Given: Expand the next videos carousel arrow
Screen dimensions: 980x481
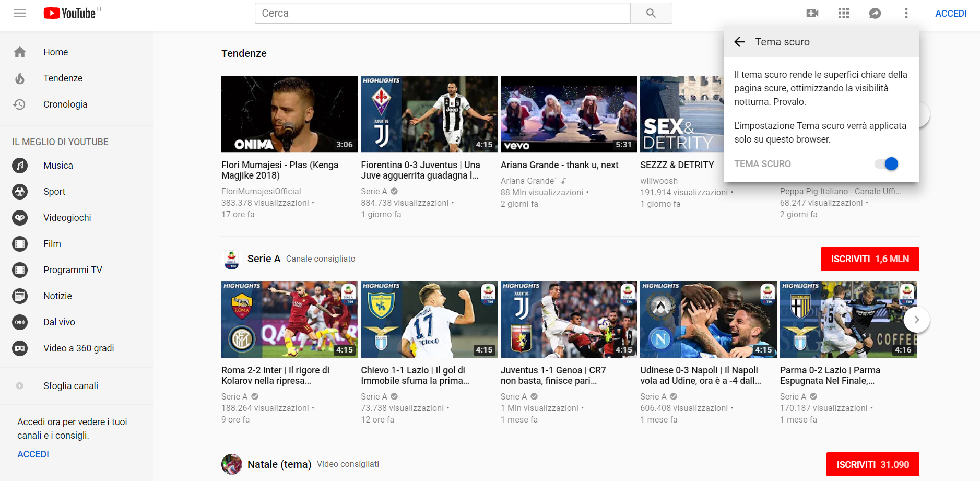Looking at the screenshot, I should point(917,319).
